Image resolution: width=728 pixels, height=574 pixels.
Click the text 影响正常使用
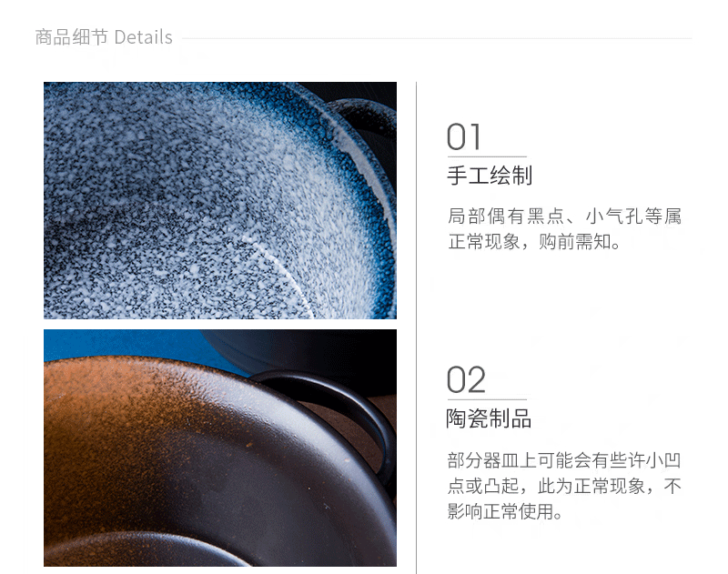click(x=500, y=511)
